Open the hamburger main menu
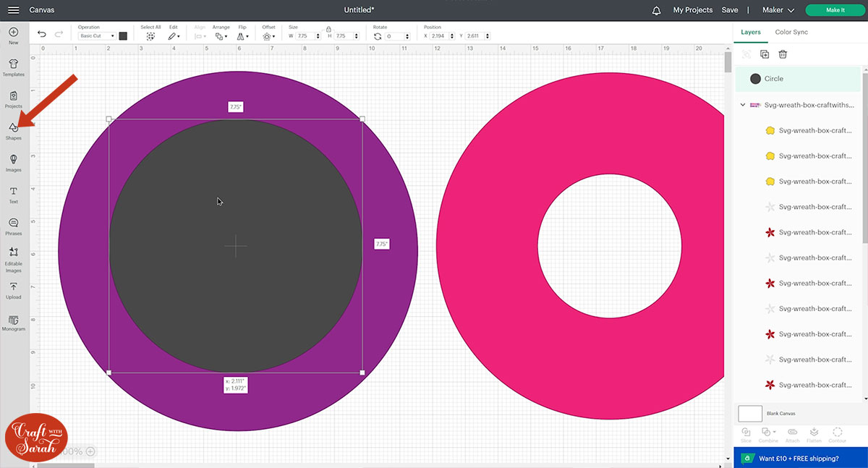Viewport: 868px width, 468px height. 13,10
